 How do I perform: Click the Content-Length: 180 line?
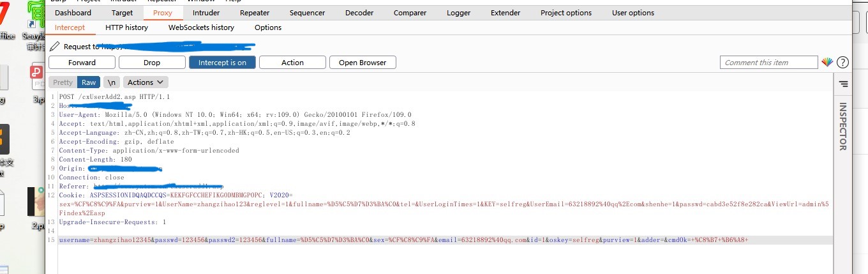pyautogui.click(x=95, y=160)
